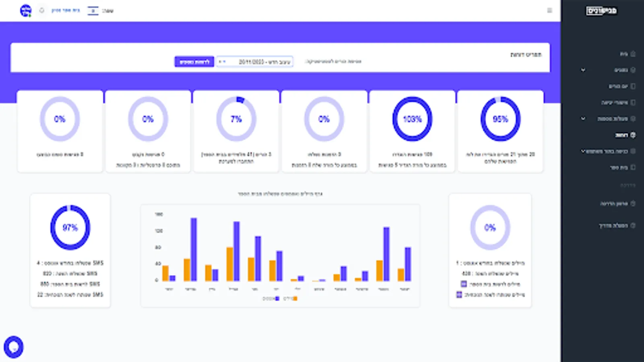Select the third item in sidebar menu

tap(621, 86)
